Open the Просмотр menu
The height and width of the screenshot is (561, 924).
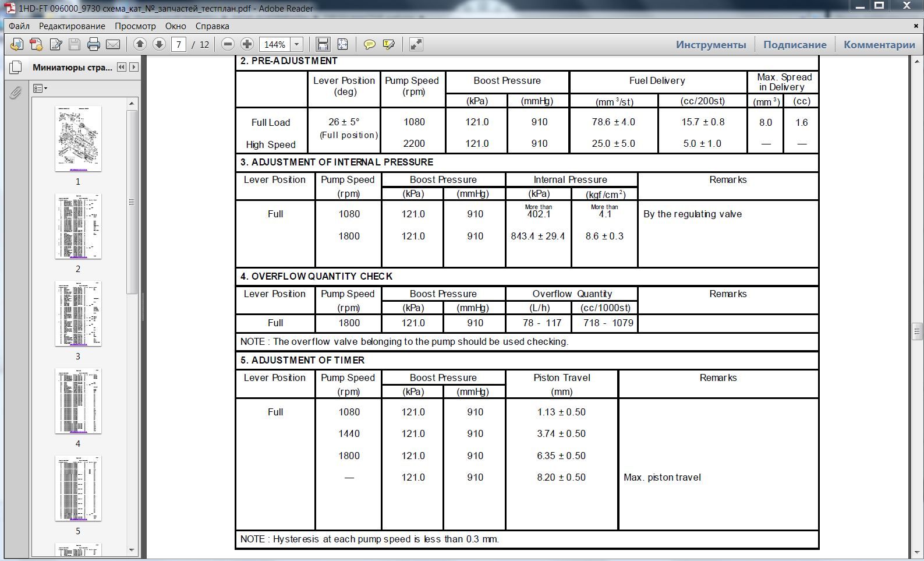(135, 26)
